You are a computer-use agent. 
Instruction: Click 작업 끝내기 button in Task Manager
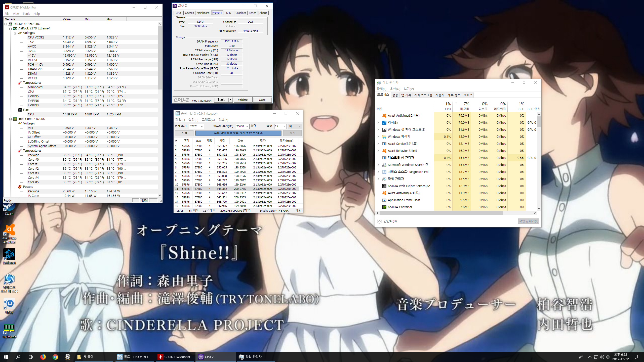[x=529, y=221]
